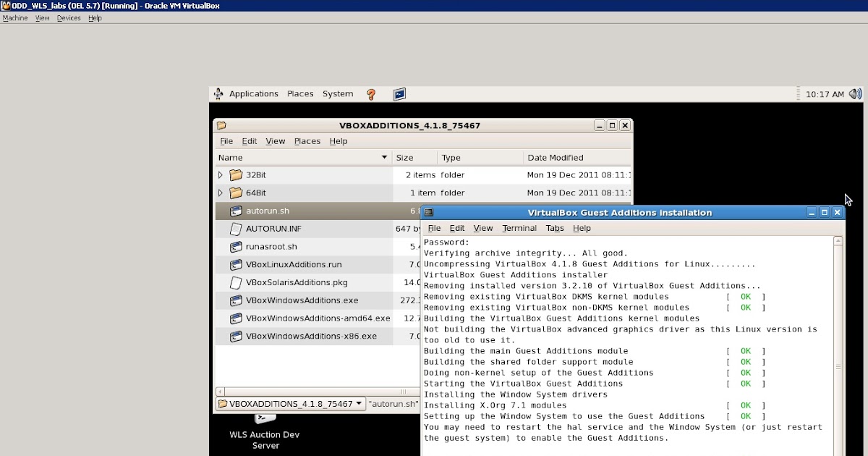Click the volume speaker icon
Image resolution: width=868 pixels, height=456 pixels.
855,94
